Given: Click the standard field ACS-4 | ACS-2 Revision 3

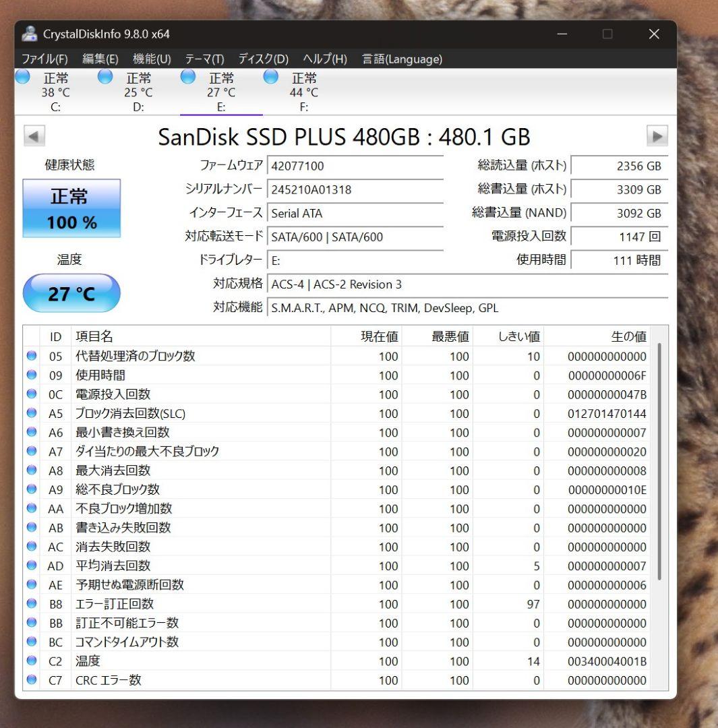Looking at the screenshot, I should (468, 284).
